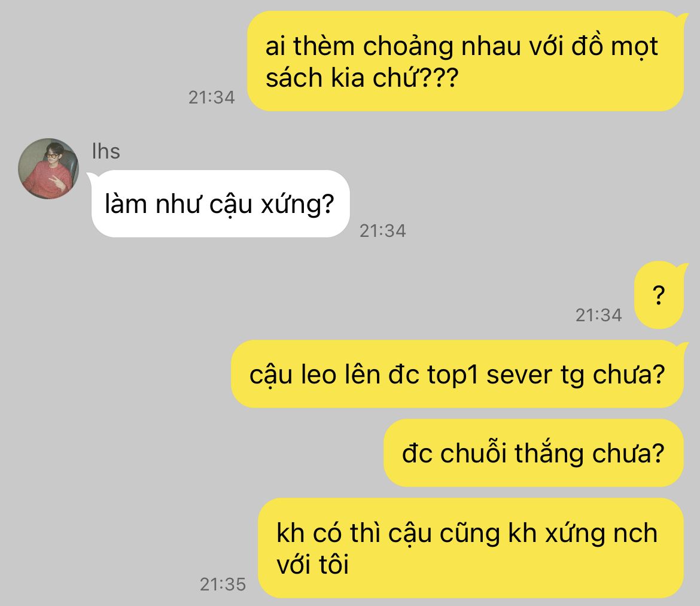Click the 21:35 timestamp at the bottom
Viewport: 700px width, 606px height.
pos(223,584)
